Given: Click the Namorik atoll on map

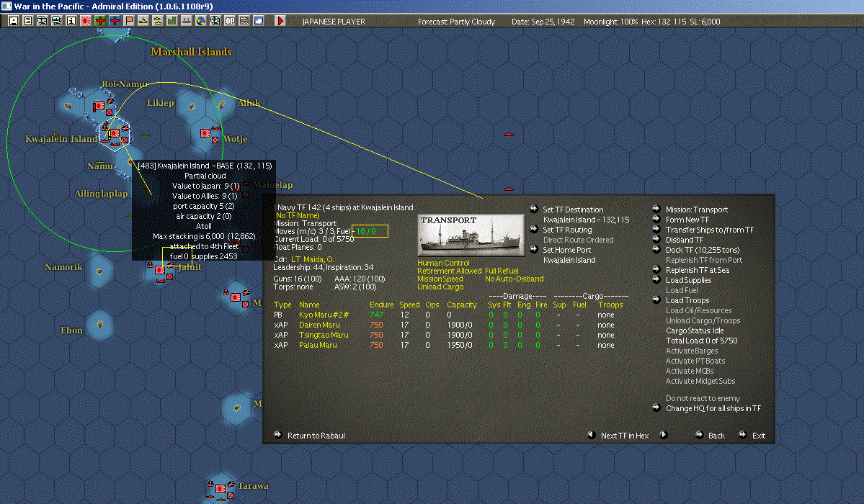Looking at the screenshot, I should pos(99,271).
